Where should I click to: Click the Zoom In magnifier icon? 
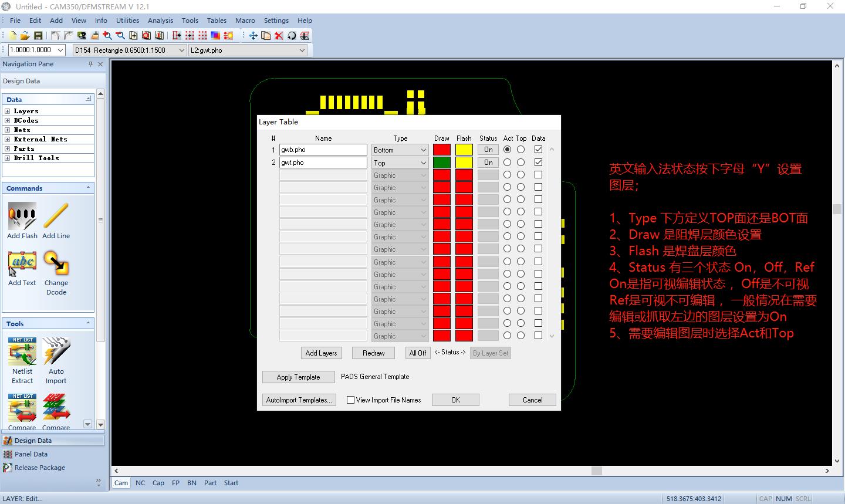coord(107,36)
